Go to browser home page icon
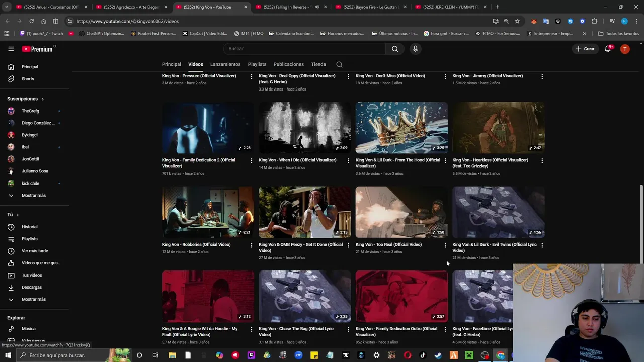 [43, 21]
